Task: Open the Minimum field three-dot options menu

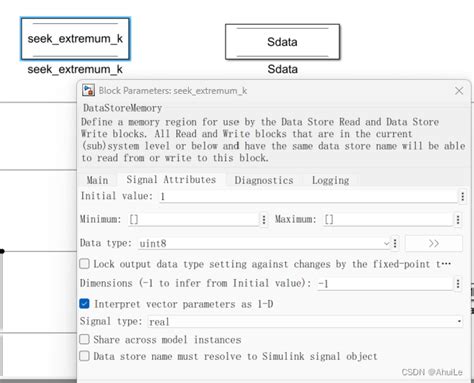Action: click(264, 219)
